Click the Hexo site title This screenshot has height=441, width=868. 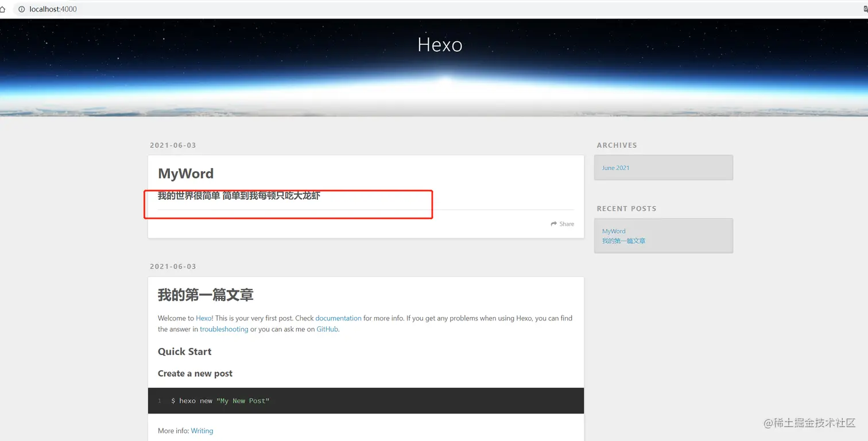click(x=440, y=44)
